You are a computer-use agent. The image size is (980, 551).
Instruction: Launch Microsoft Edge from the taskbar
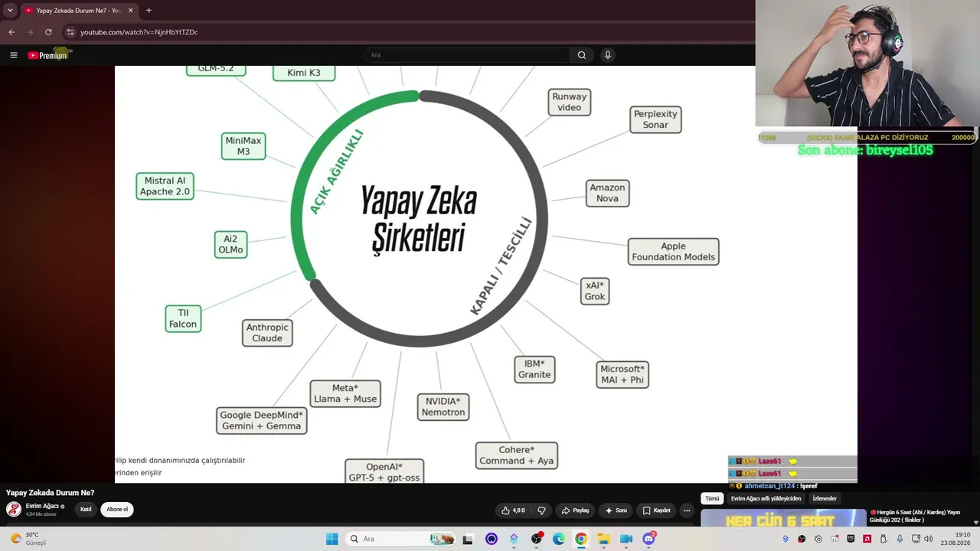tap(559, 539)
